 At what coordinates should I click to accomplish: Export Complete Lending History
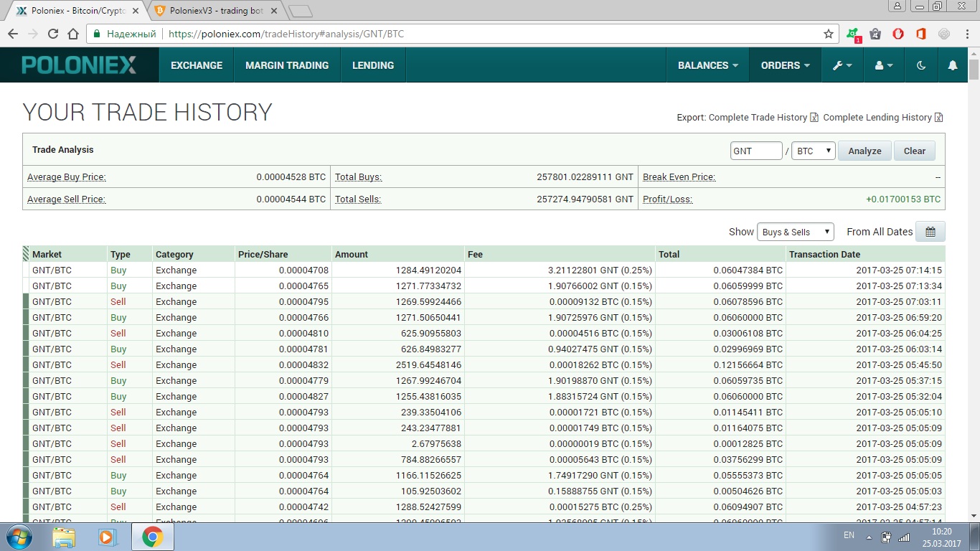point(883,117)
